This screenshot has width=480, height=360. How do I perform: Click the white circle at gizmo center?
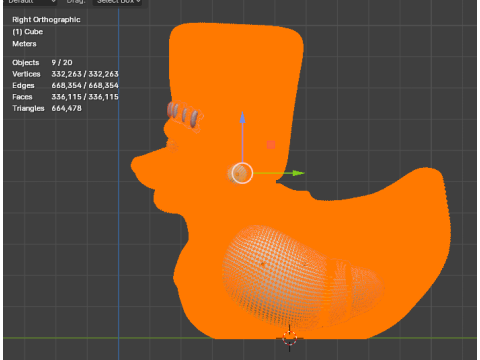click(242, 173)
